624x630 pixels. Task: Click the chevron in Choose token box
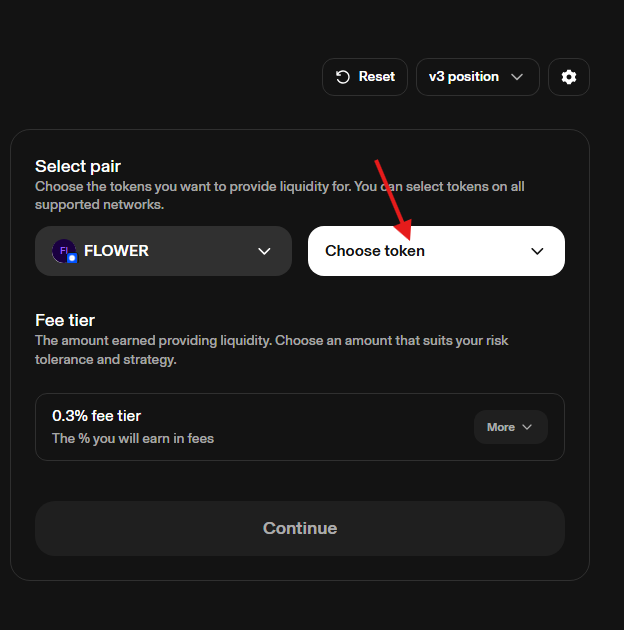(x=537, y=252)
